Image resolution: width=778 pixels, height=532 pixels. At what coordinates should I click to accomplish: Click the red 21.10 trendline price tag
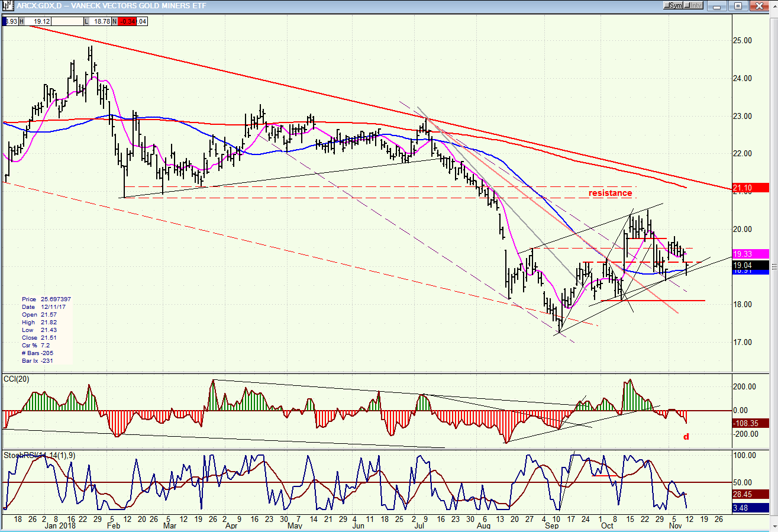click(750, 188)
